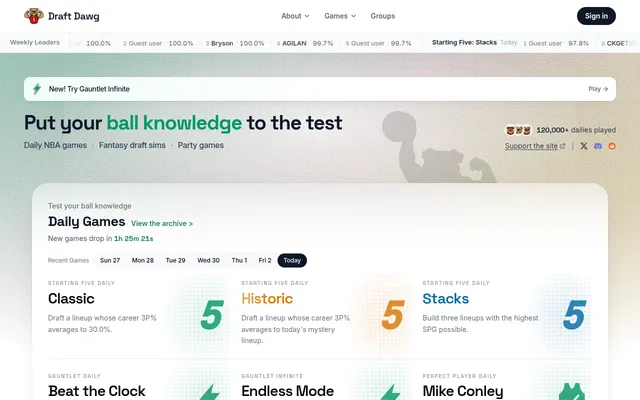
Task: Click the Daily Games heading
Action: pyautogui.click(x=87, y=222)
